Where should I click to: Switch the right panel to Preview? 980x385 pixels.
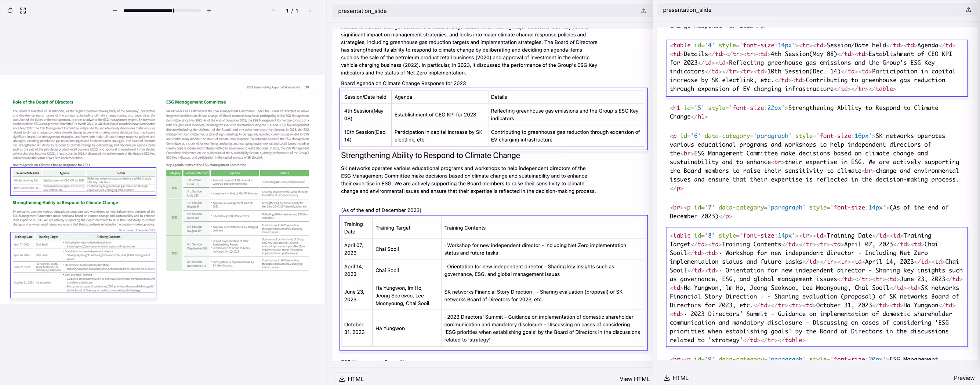tap(963, 378)
